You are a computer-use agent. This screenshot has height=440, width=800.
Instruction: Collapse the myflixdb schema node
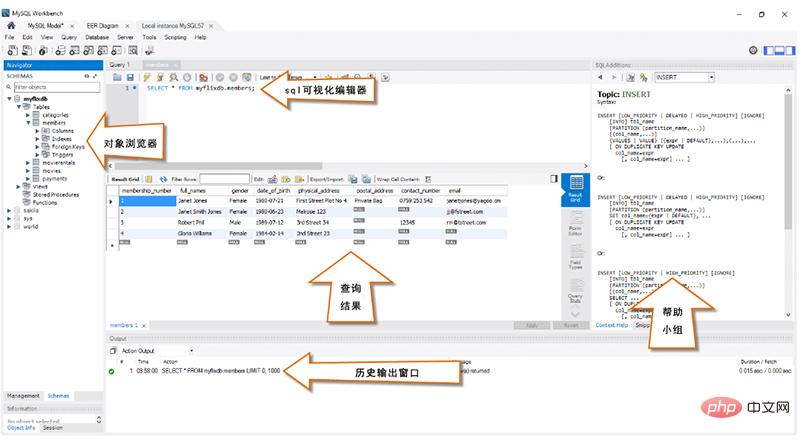(x=9, y=99)
